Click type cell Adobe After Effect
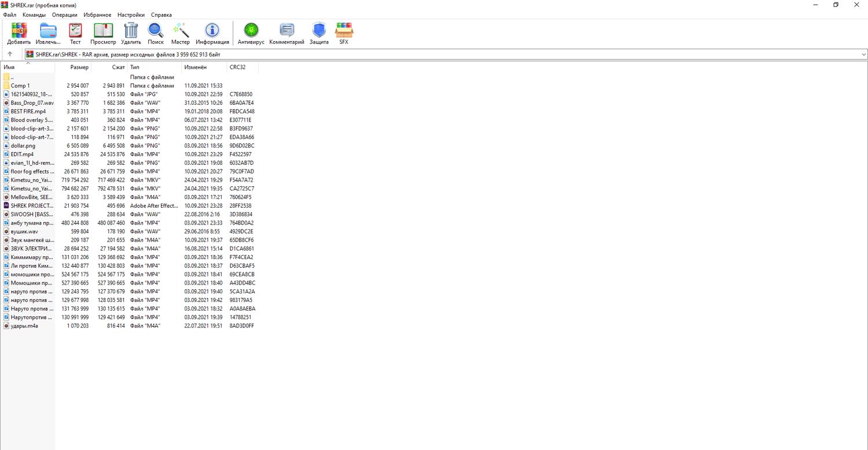The width and height of the screenshot is (868, 450). tap(154, 205)
